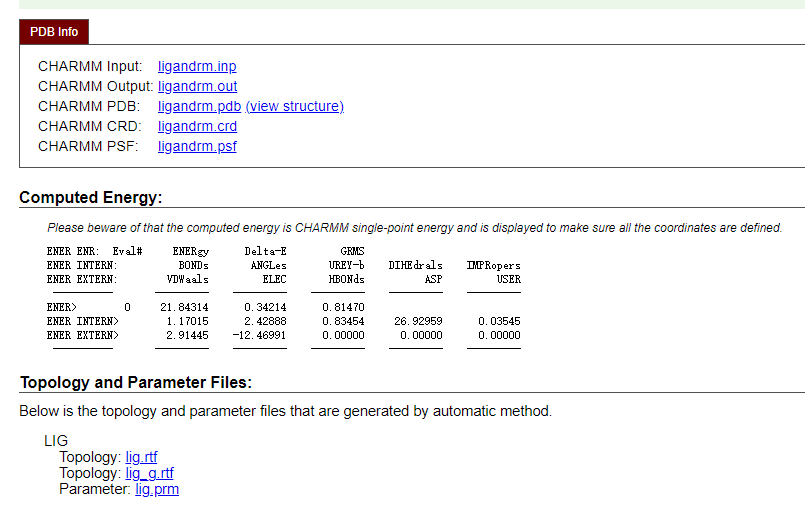Screen dimensions: 805x517
Task: Click the Topology and Parameter Files heading
Action: pyautogui.click(x=135, y=383)
